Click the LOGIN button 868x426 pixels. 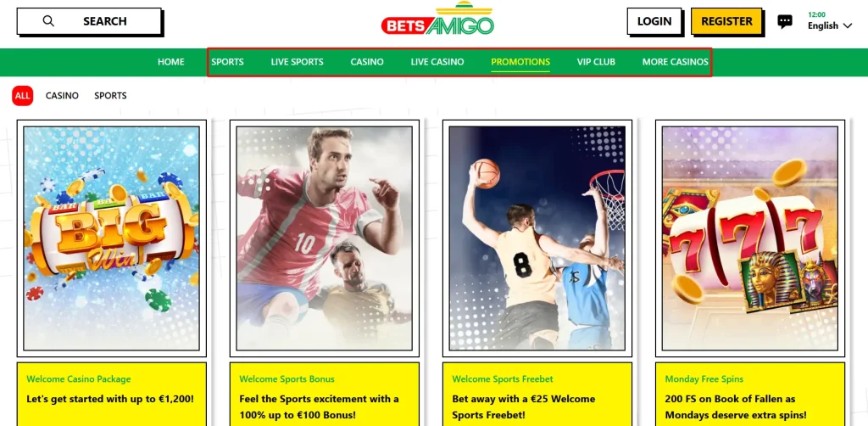click(x=654, y=21)
